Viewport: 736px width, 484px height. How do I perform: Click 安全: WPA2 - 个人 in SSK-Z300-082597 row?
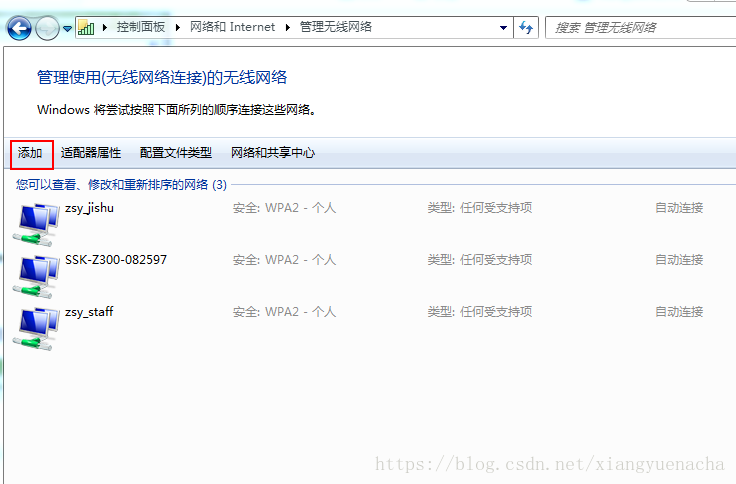(x=284, y=260)
